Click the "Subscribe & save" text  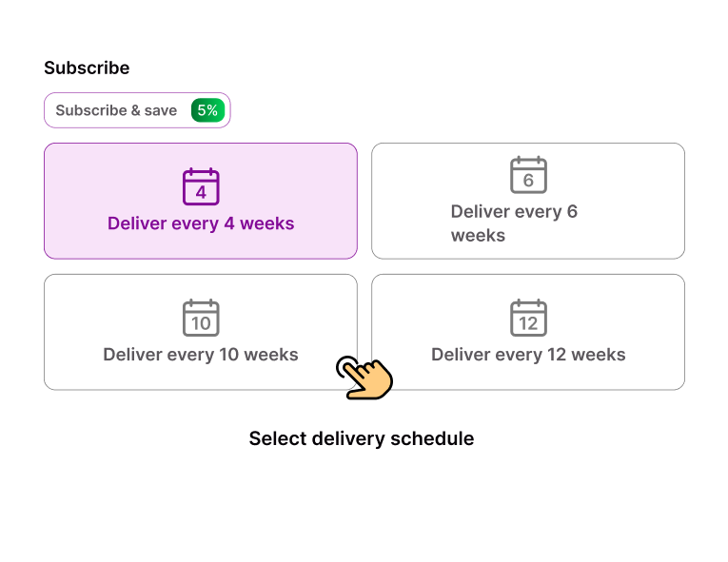(x=116, y=110)
